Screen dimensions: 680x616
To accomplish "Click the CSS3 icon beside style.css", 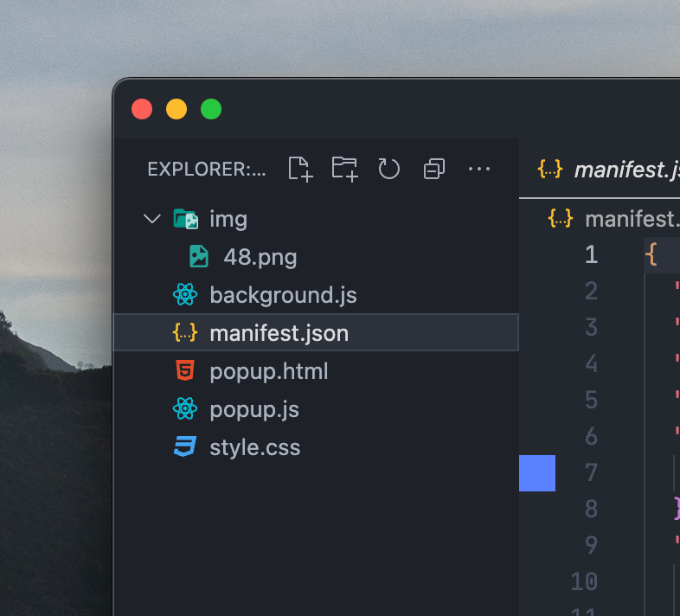I will click(185, 446).
